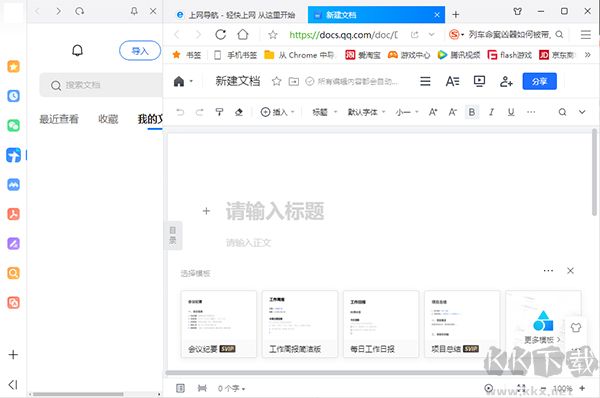The height and width of the screenshot is (398, 600).
Task: Open the orange star favorites sidebar icon
Action: (13, 67)
